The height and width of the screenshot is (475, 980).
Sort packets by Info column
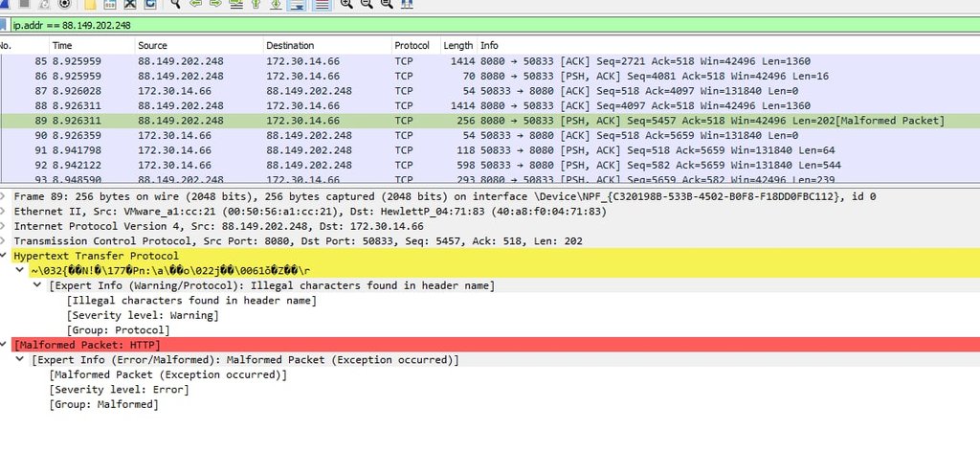coord(728,46)
